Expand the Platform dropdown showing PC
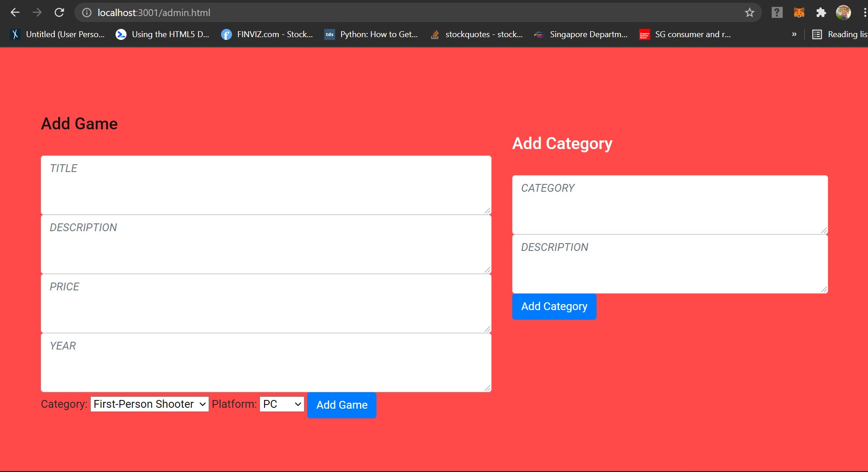 282,404
